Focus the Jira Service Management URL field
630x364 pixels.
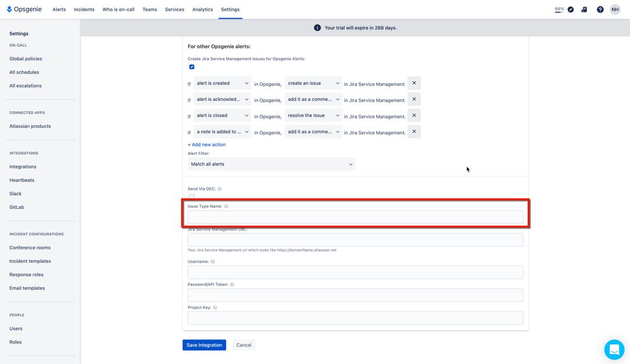point(355,240)
